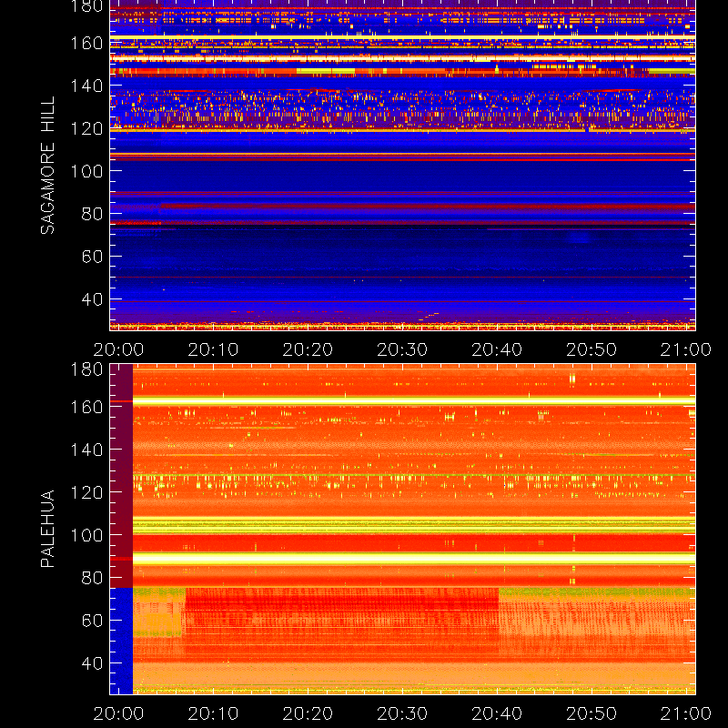Pick the 60 tick label on Palehua axis

[x=92, y=621]
